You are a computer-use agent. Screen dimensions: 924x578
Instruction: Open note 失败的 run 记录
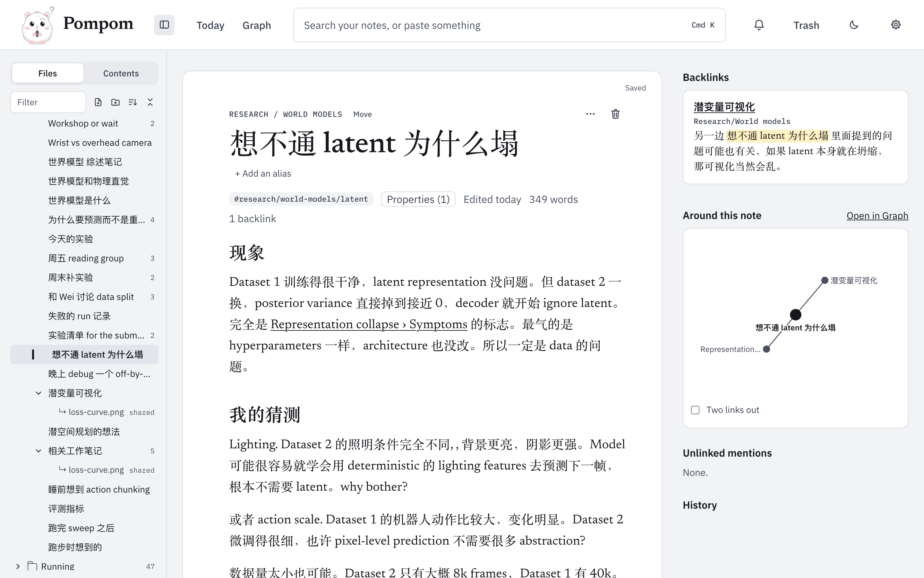pos(84,316)
